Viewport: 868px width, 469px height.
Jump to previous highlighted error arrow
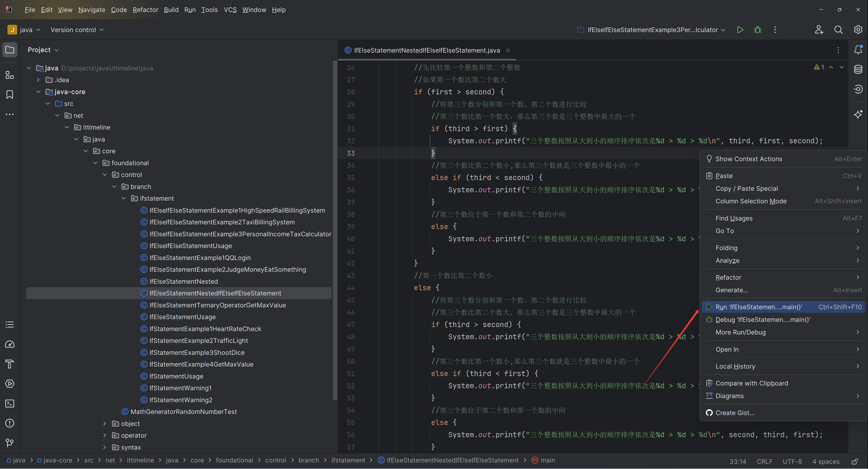click(831, 67)
